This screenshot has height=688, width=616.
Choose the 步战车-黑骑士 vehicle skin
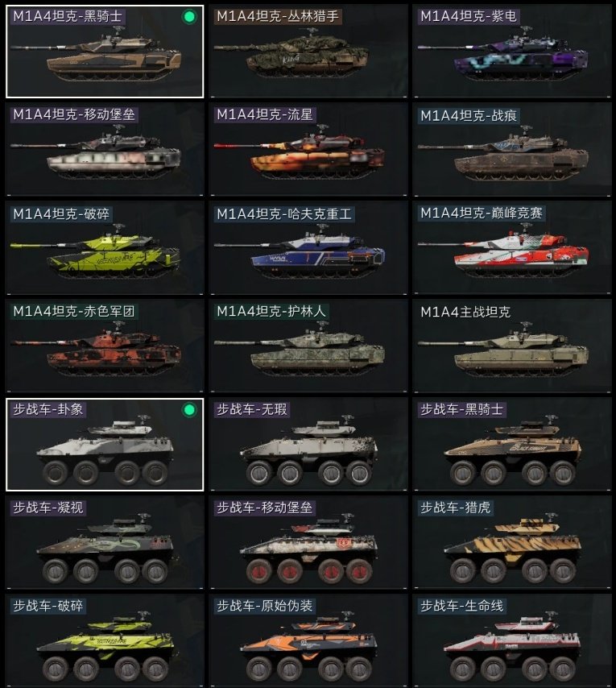click(511, 445)
